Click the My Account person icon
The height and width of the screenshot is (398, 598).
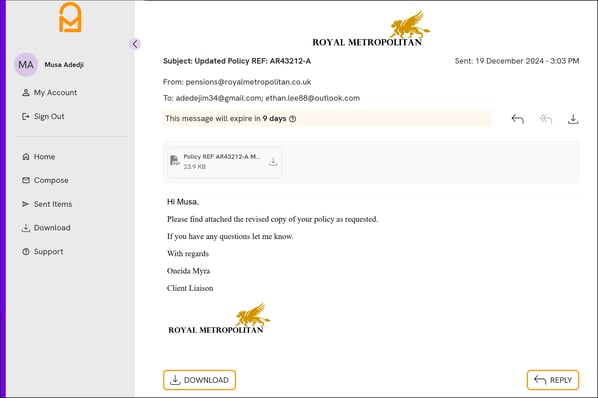coord(26,92)
